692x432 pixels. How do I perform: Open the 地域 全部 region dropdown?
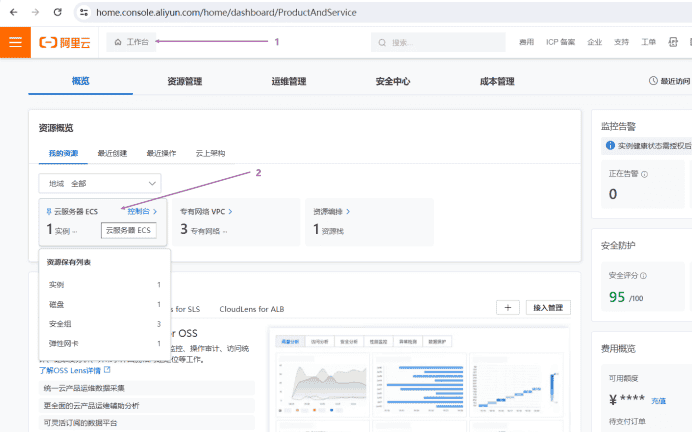(100, 184)
